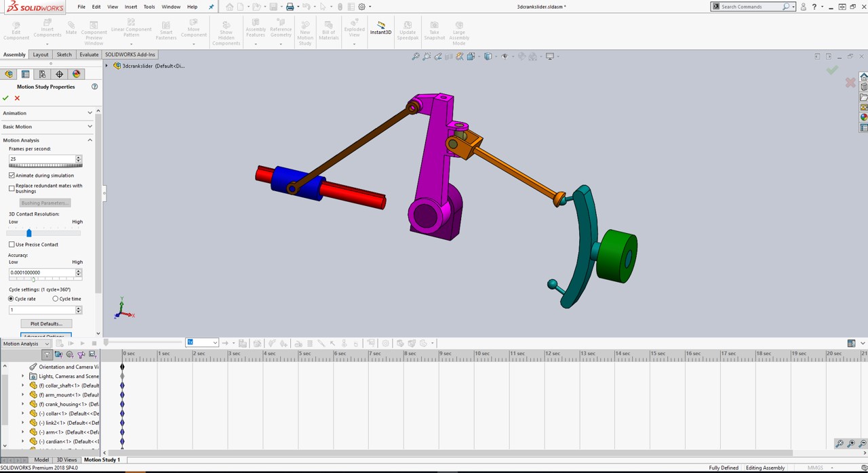
Task: Click Zoom to Fit icon in view toolbar
Action: [x=416, y=56]
